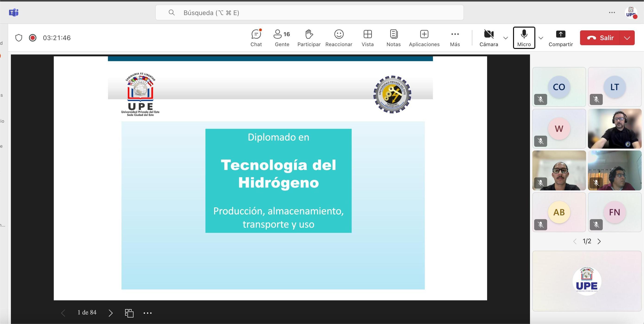Click the Compartir screen share icon
The image size is (644, 324).
click(x=561, y=35)
